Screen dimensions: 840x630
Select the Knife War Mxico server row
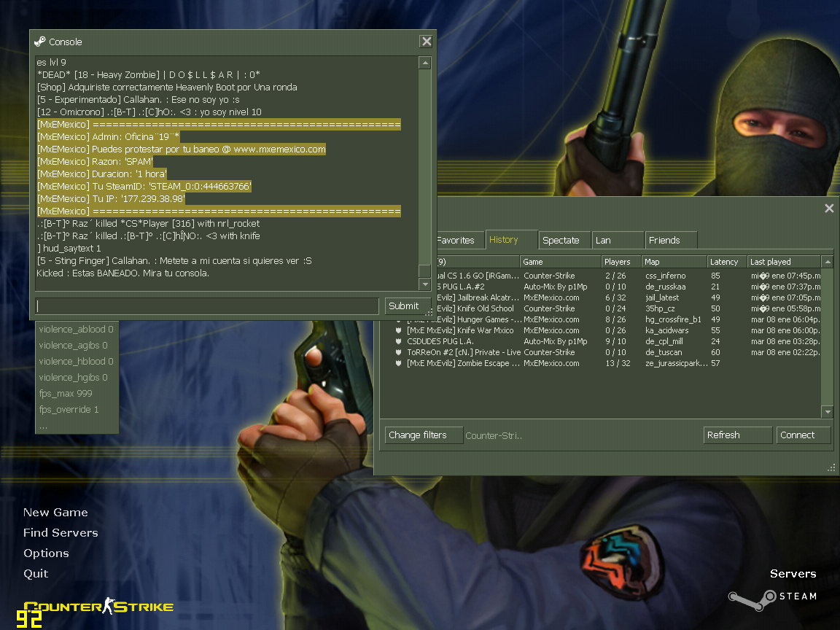pyautogui.click(x=601, y=330)
